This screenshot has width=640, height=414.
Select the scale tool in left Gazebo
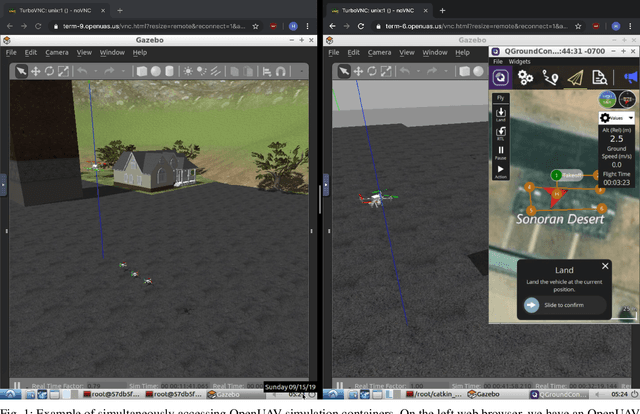coord(63,71)
